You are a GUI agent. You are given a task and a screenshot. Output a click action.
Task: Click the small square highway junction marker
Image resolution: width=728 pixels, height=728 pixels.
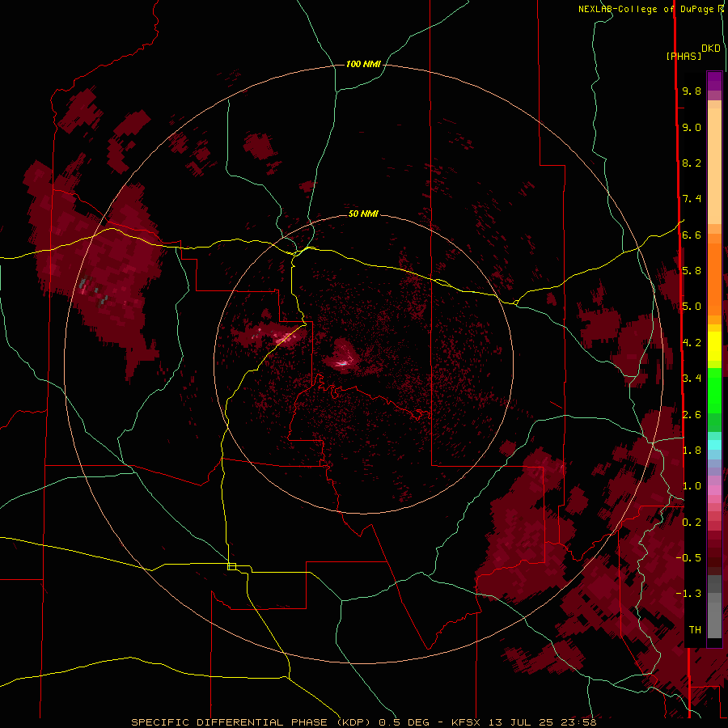pyautogui.click(x=231, y=566)
